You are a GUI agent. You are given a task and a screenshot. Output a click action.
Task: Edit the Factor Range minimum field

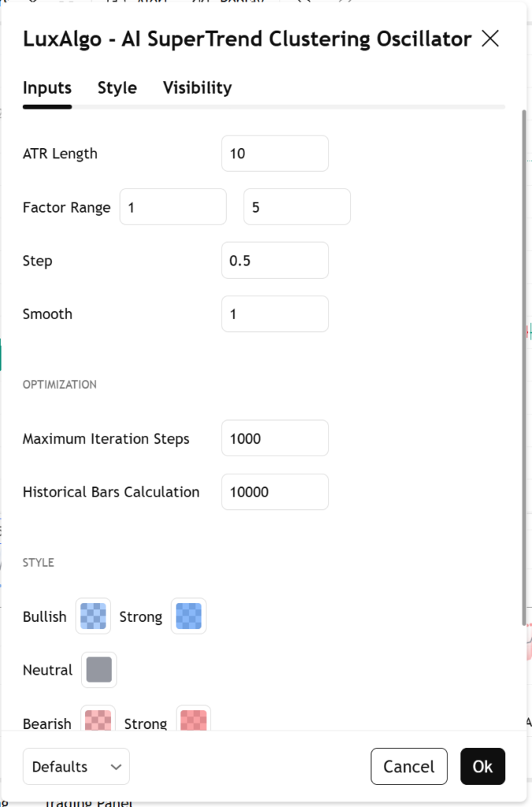tap(173, 207)
